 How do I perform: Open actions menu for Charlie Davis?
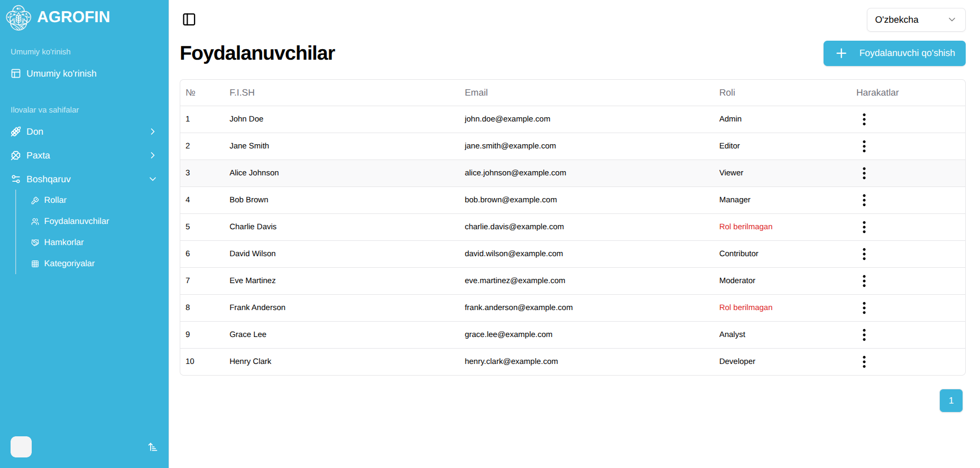point(864,227)
